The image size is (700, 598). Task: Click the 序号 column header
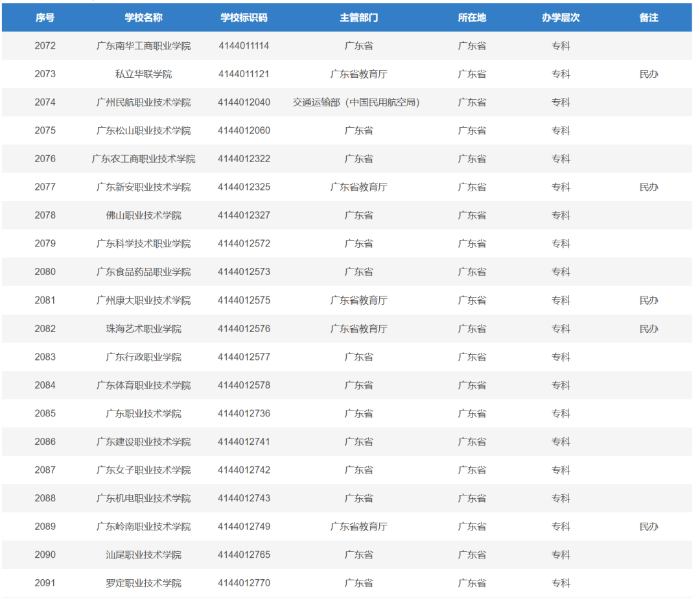coord(45,18)
